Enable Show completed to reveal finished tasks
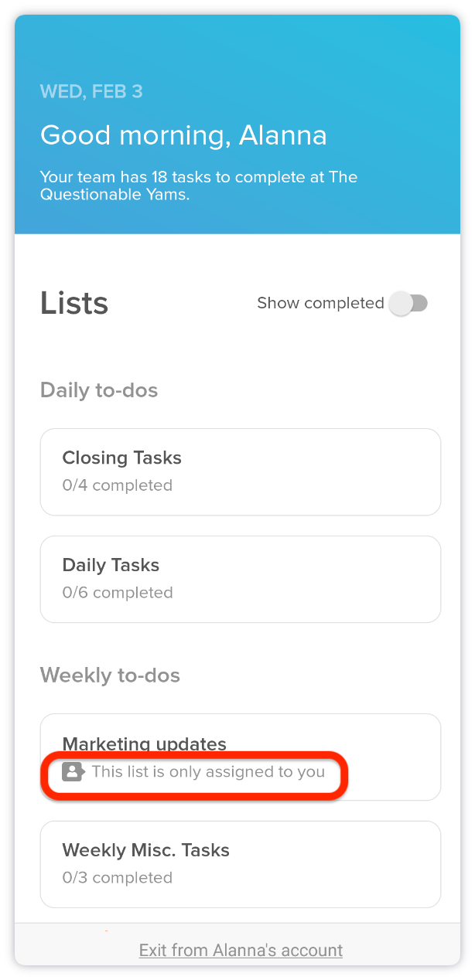This screenshot has height=980, width=475. pos(409,304)
